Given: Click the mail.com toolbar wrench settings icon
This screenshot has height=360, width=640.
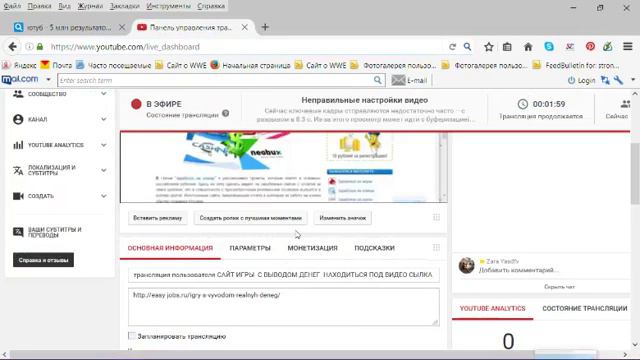Looking at the screenshot, I should click(618, 80).
